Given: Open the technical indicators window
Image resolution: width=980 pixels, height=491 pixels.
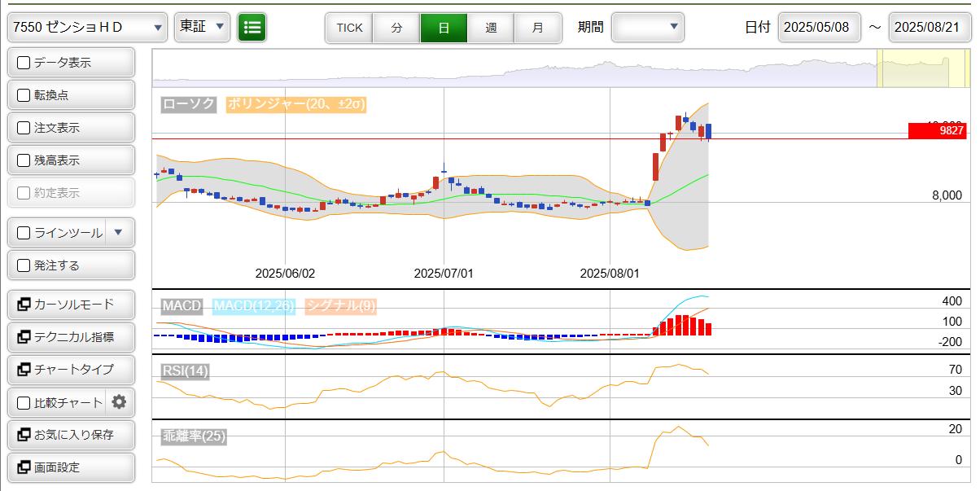Looking at the screenshot, I should [x=71, y=337].
